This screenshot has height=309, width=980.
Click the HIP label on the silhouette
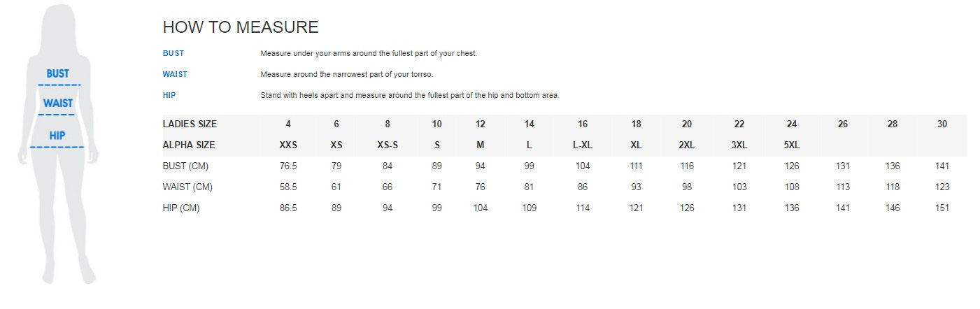pyautogui.click(x=57, y=136)
